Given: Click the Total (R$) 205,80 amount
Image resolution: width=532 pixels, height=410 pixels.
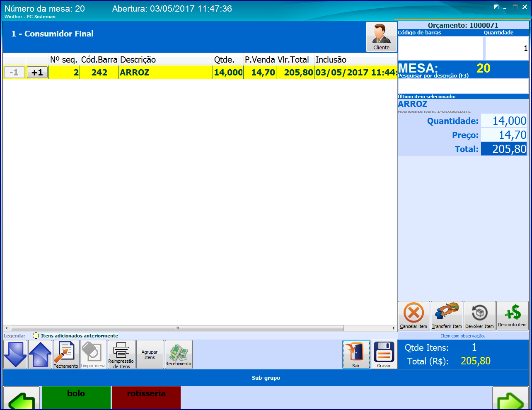Looking at the screenshot, I should point(476,361).
